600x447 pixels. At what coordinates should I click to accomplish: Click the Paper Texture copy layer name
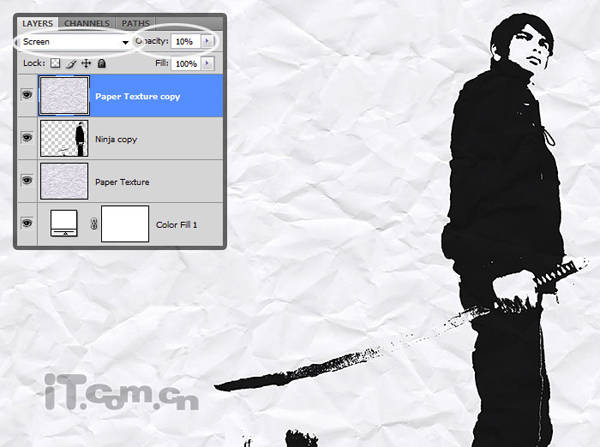[x=138, y=96]
